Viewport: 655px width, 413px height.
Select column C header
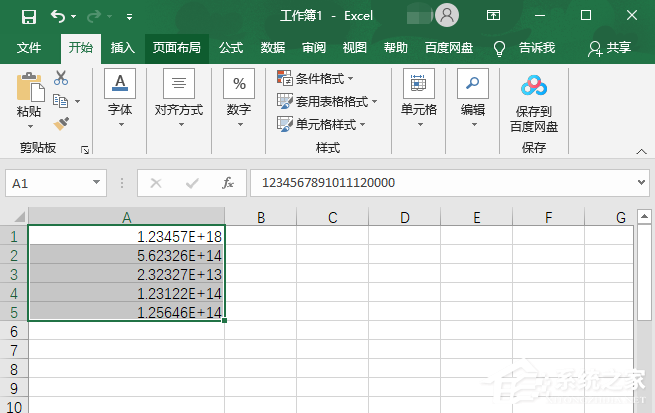click(332, 217)
